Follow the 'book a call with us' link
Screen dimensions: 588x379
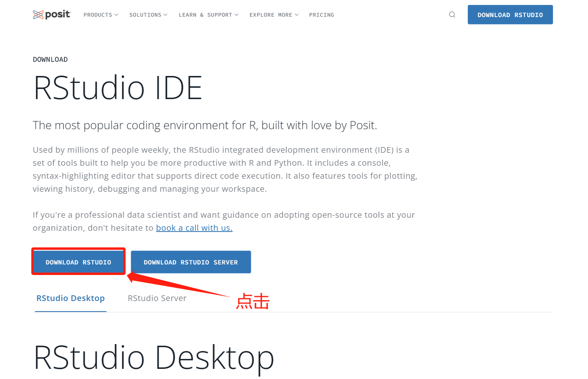pos(194,228)
